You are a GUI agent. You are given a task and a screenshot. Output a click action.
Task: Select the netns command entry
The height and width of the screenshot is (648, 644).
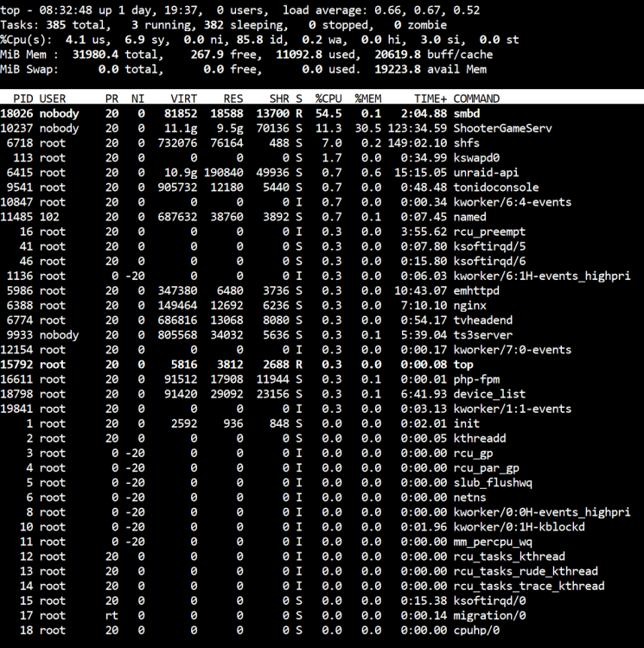point(470,498)
